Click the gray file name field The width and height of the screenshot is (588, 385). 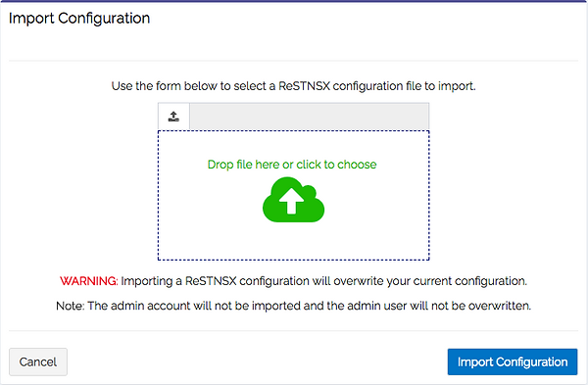[x=310, y=117]
